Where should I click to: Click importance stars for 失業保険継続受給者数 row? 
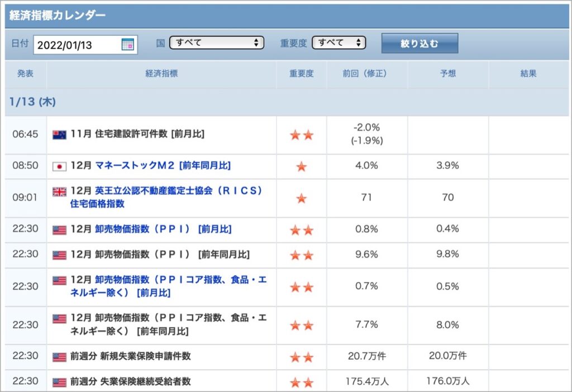(302, 383)
